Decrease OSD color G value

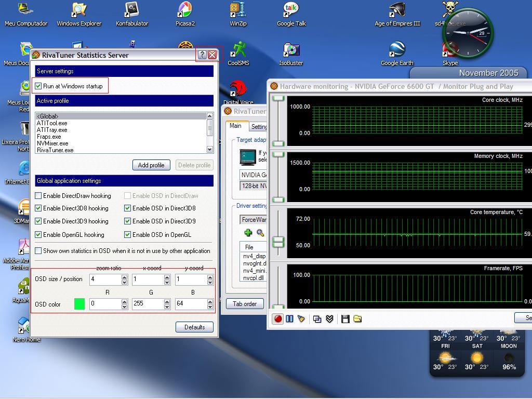pyautogui.click(x=167, y=306)
